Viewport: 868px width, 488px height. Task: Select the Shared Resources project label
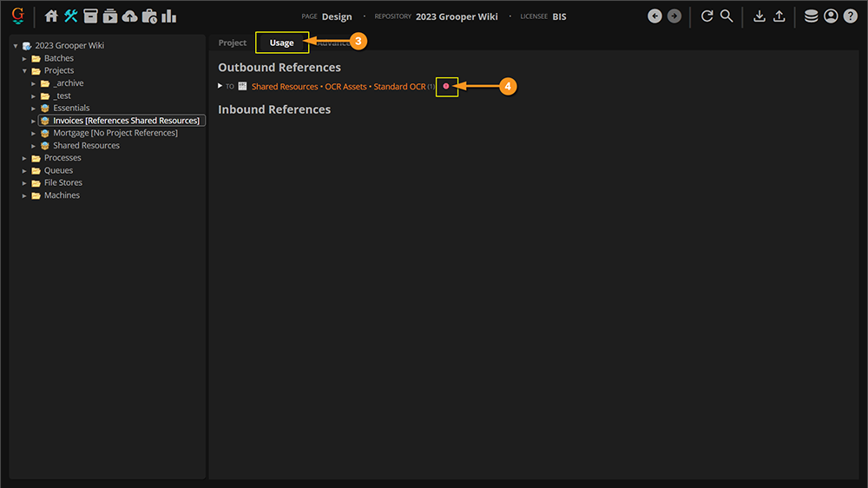(86, 145)
